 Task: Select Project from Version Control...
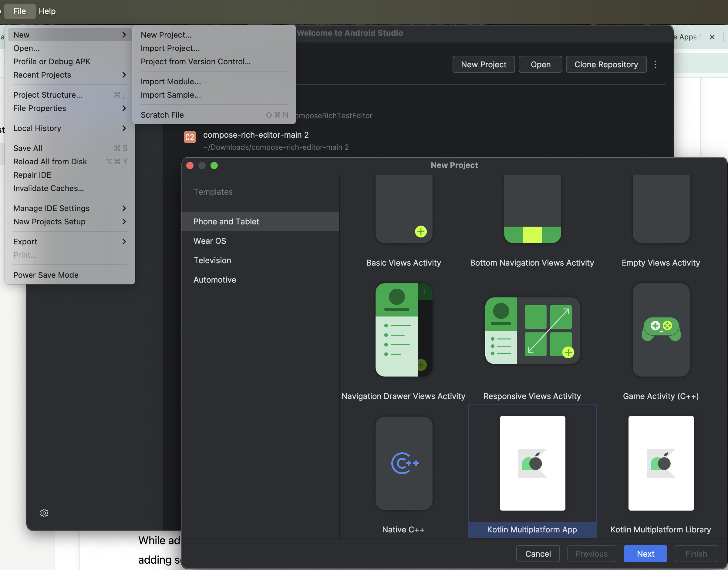pyautogui.click(x=214, y=62)
